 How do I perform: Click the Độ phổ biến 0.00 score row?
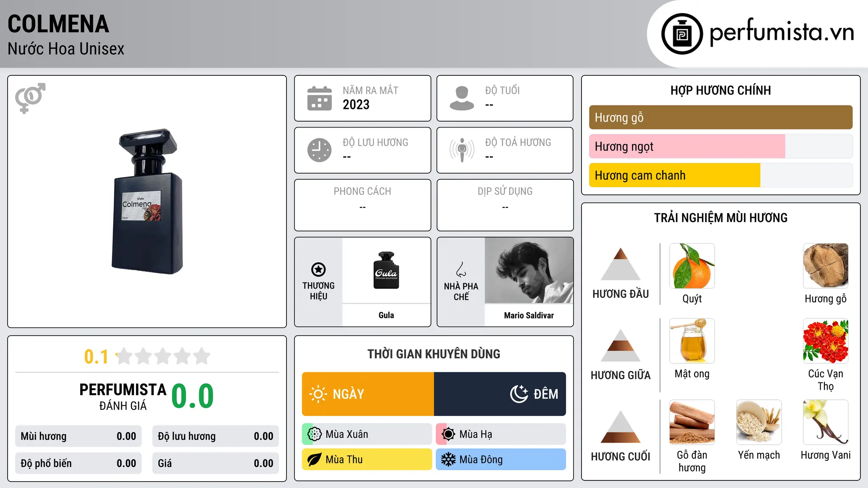tap(78, 463)
